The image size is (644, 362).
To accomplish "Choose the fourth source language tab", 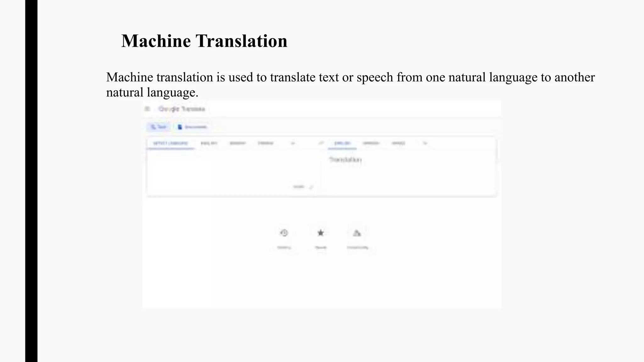I will (x=265, y=143).
